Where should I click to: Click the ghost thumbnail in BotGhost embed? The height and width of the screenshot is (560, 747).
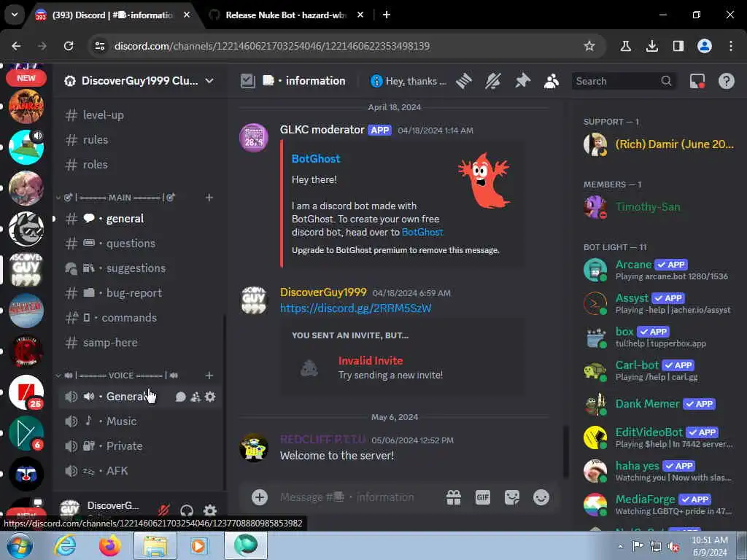(x=484, y=181)
